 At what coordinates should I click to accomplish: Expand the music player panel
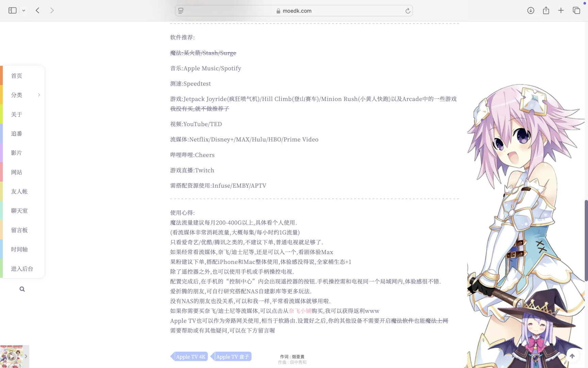click(x=26, y=356)
